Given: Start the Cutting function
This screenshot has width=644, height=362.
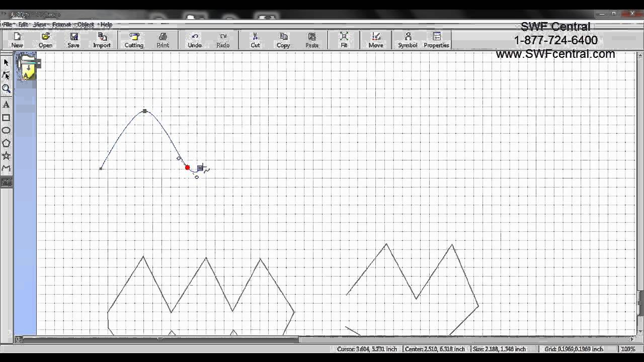Looking at the screenshot, I should [x=134, y=40].
